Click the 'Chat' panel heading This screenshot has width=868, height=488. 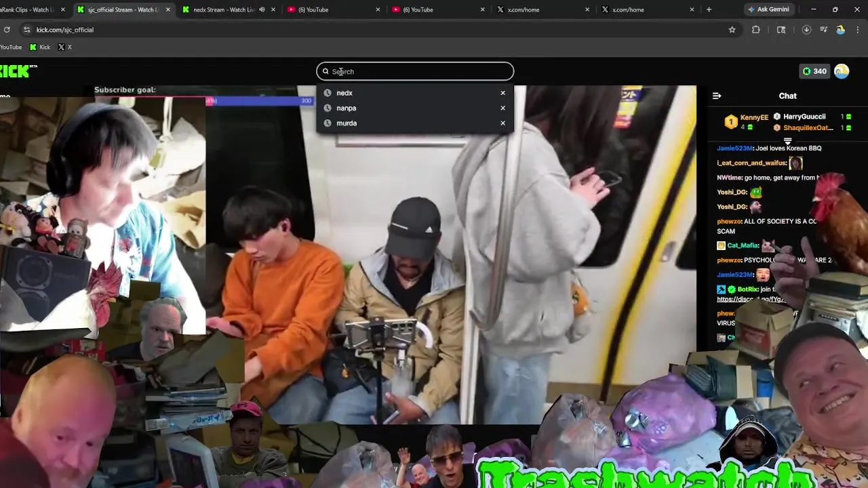[x=787, y=96]
